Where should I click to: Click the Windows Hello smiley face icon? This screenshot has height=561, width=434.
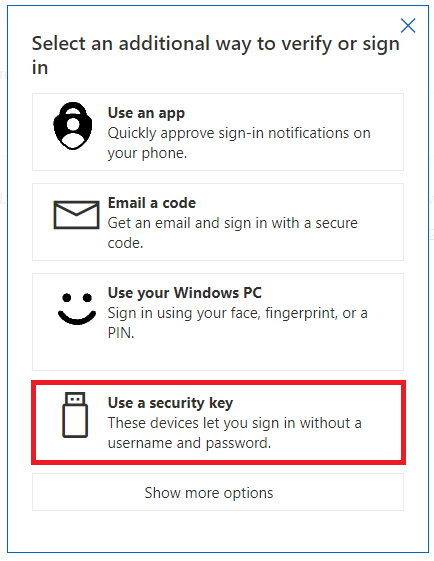pos(77,309)
